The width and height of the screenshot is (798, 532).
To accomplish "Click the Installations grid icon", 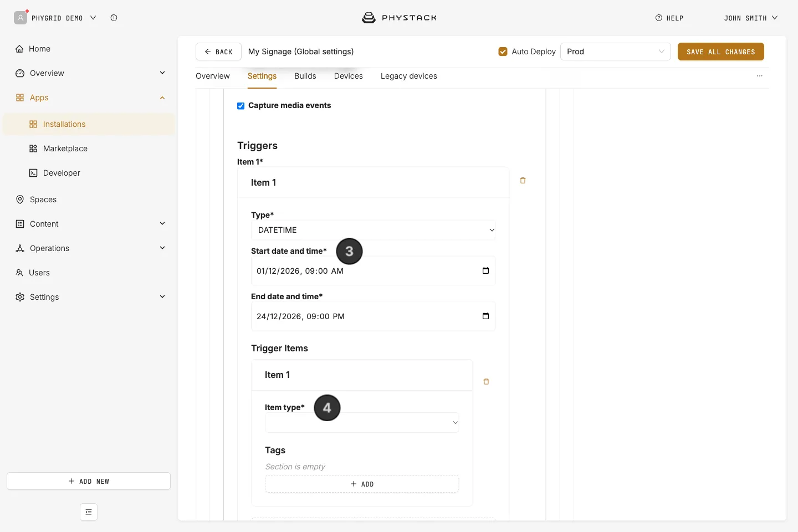I will click(33, 124).
